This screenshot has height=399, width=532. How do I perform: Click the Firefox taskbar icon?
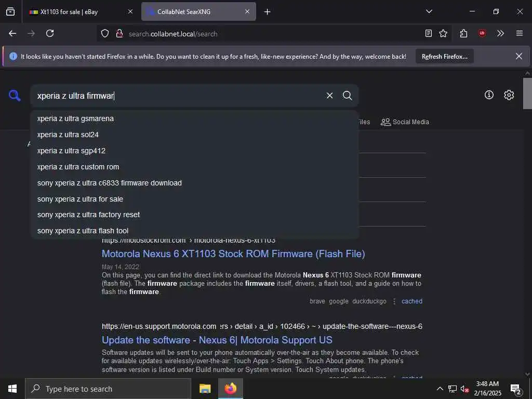pyautogui.click(x=231, y=389)
